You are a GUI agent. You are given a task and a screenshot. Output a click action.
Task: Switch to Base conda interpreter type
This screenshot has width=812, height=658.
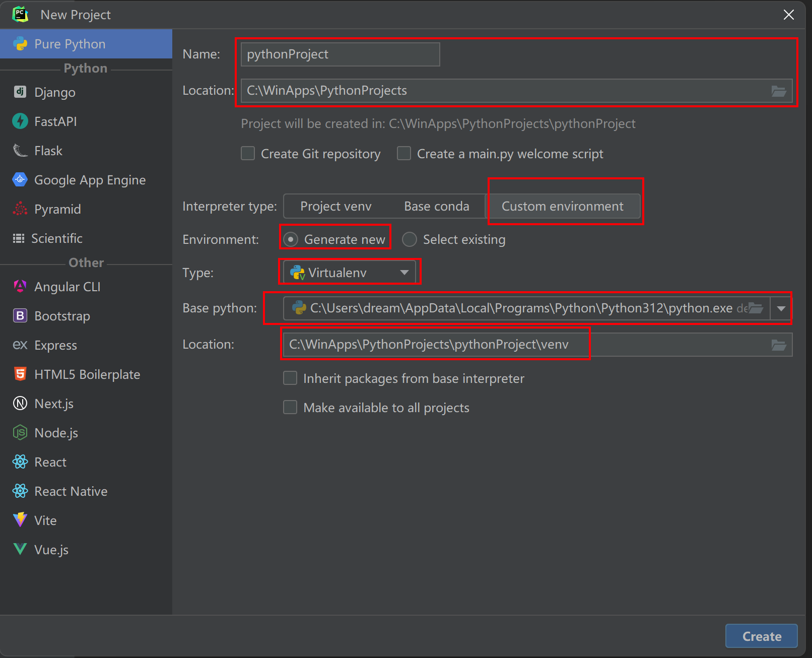pyautogui.click(x=437, y=206)
